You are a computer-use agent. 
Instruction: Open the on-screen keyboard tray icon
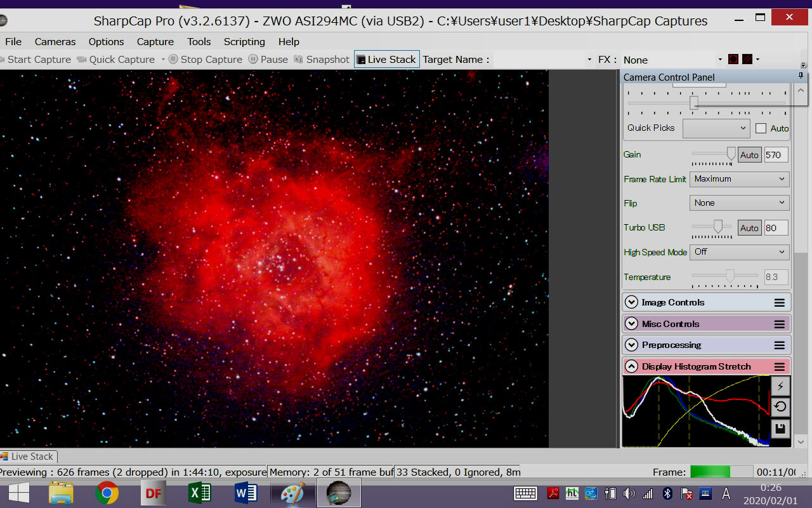pos(526,493)
